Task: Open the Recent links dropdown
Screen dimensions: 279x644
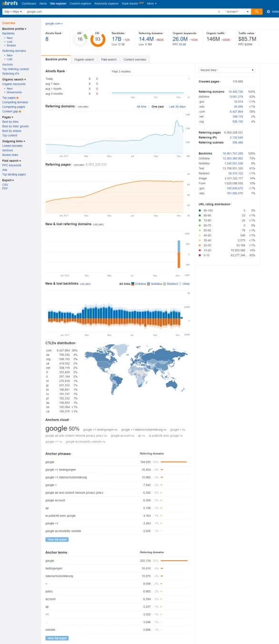Action: click(x=227, y=70)
